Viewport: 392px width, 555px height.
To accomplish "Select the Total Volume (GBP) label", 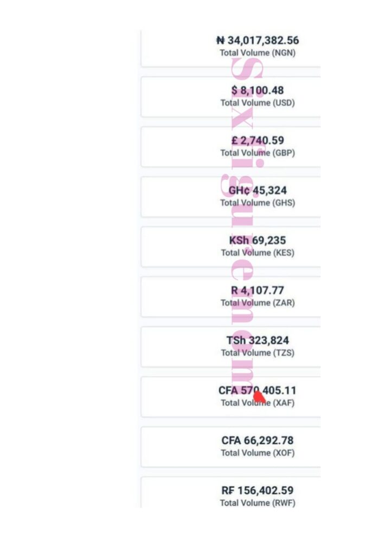I will 258,153.
